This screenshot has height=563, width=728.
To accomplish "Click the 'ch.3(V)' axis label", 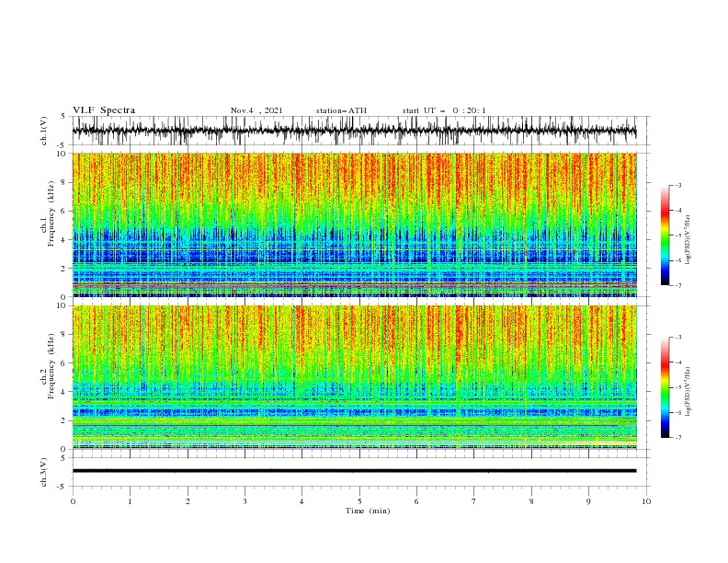I will pos(44,472).
